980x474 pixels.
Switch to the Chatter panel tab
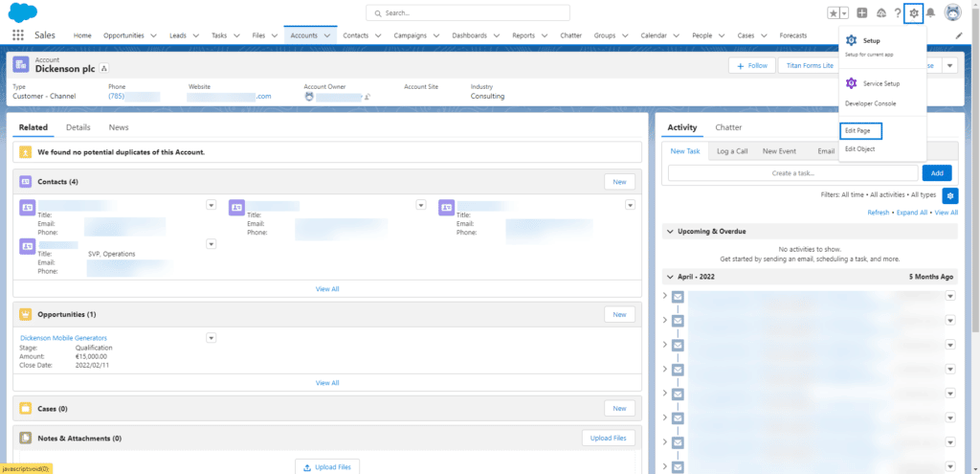(x=728, y=127)
